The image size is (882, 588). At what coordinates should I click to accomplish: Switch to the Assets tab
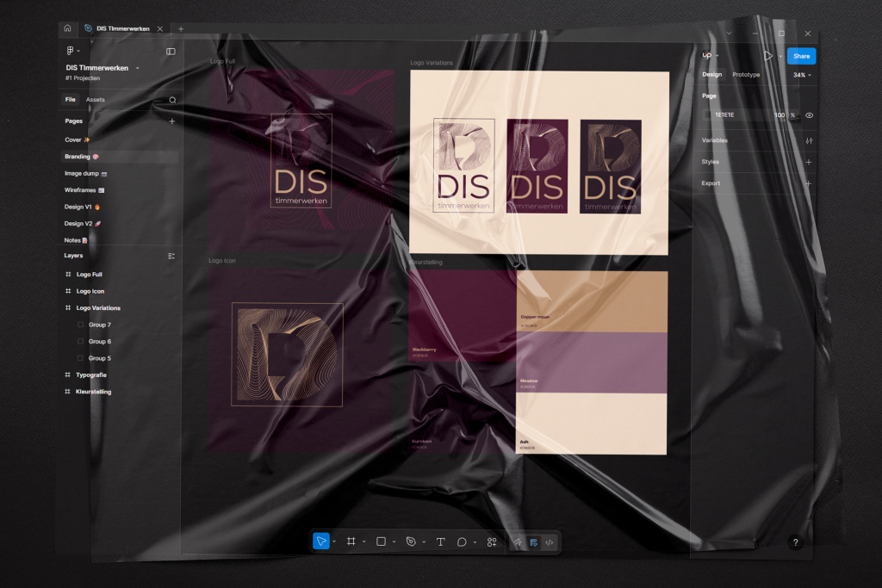[95, 100]
